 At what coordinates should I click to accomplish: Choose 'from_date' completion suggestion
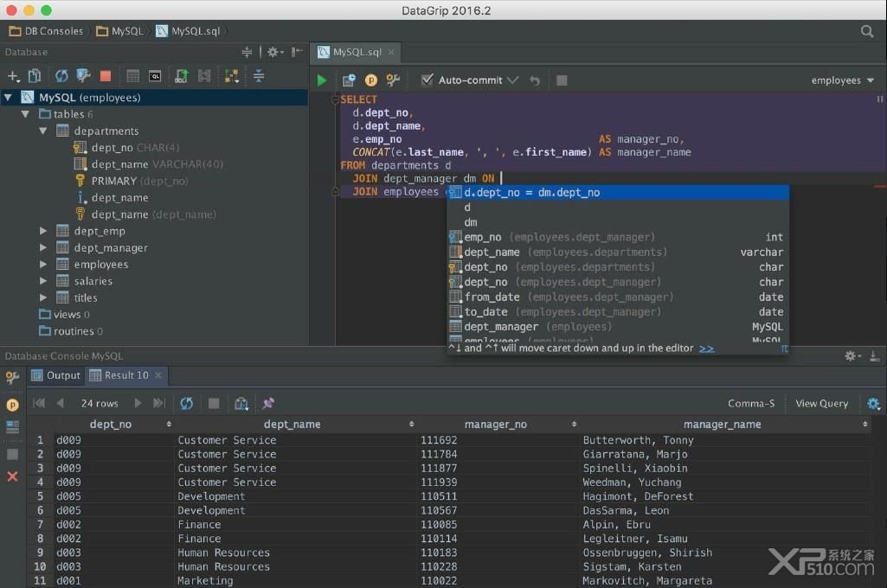[618, 297]
